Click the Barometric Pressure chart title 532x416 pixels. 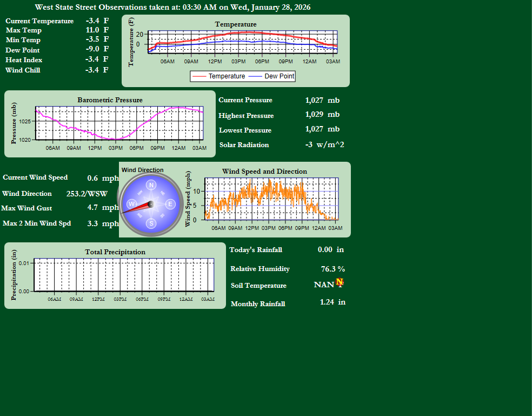(110, 100)
